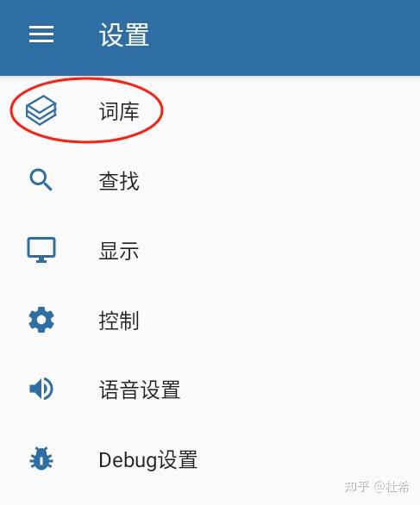Open the 词库 dictionary settings label
Viewport: 420px width, 505px height.
(x=119, y=111)
